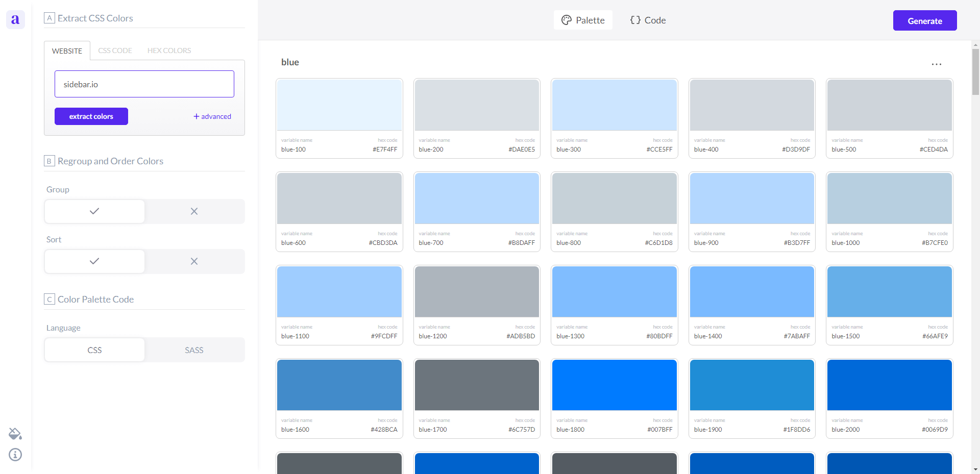Screen dimensions: 980x474
Task: Select the blue-1400 color swatch
Action: (x=752, y=292)
